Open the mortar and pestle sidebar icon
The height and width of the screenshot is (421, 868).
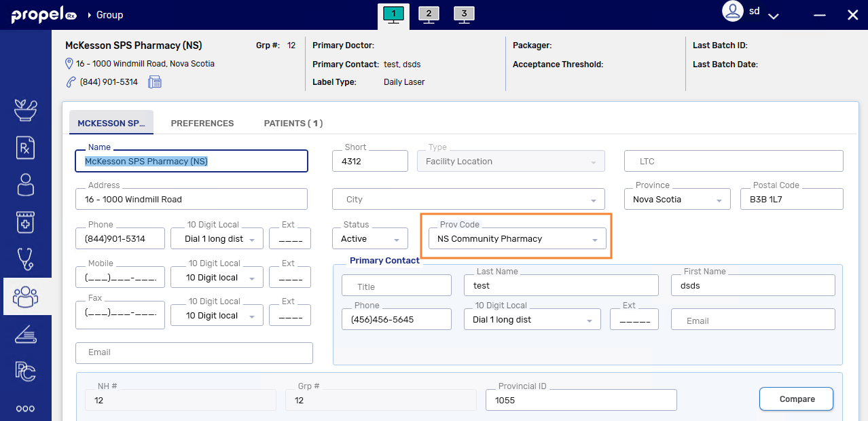[26, 110]
